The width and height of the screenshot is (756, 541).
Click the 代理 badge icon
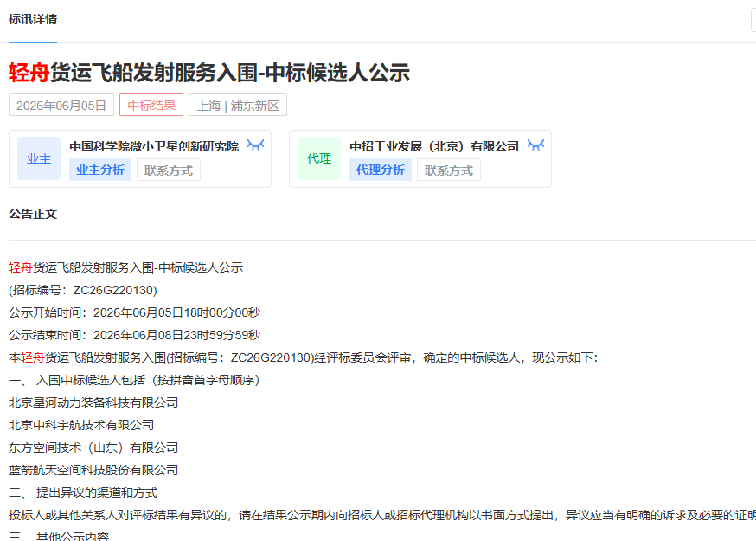[x=319, y=158]
